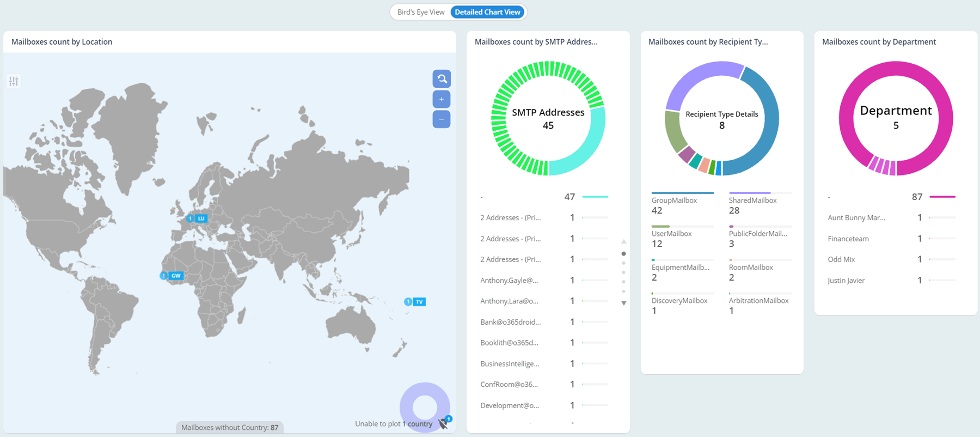Click the department row with count 87

(x=892, y=197)
